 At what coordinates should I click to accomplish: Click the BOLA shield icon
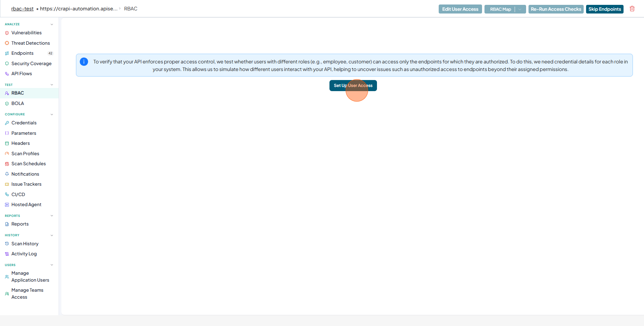point(7,104)
